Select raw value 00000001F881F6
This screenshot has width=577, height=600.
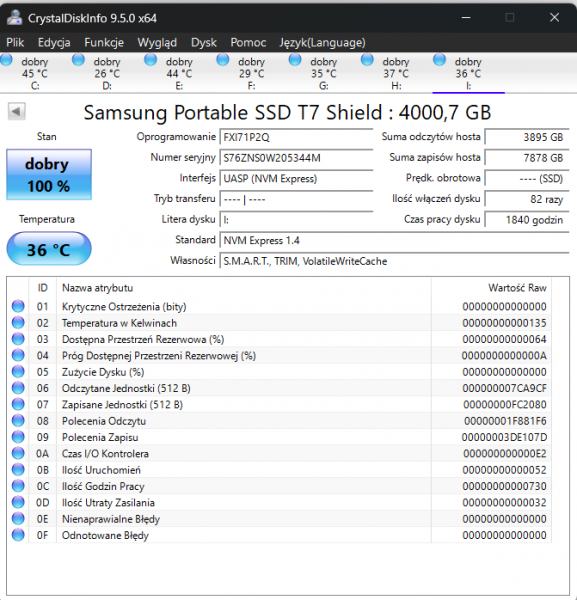505,421
